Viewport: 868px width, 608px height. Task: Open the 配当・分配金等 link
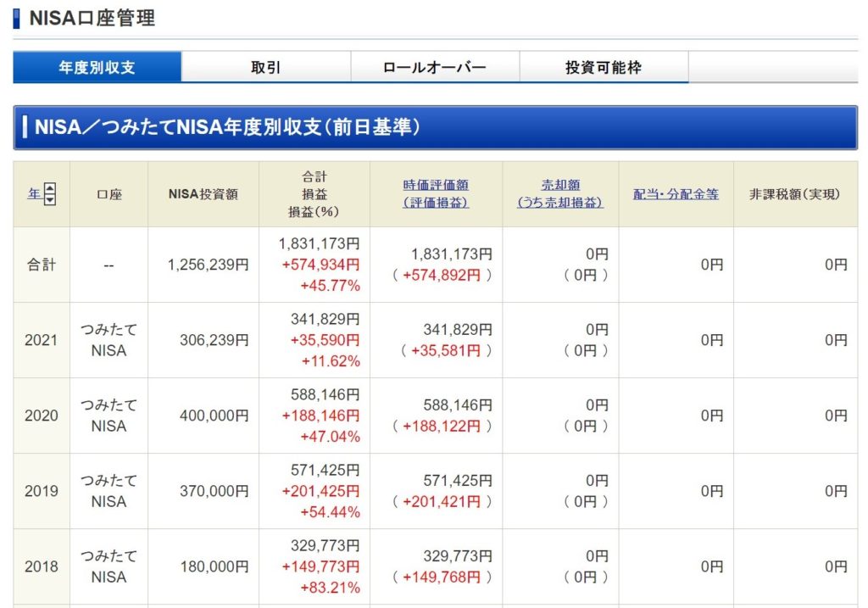[676, 194]
